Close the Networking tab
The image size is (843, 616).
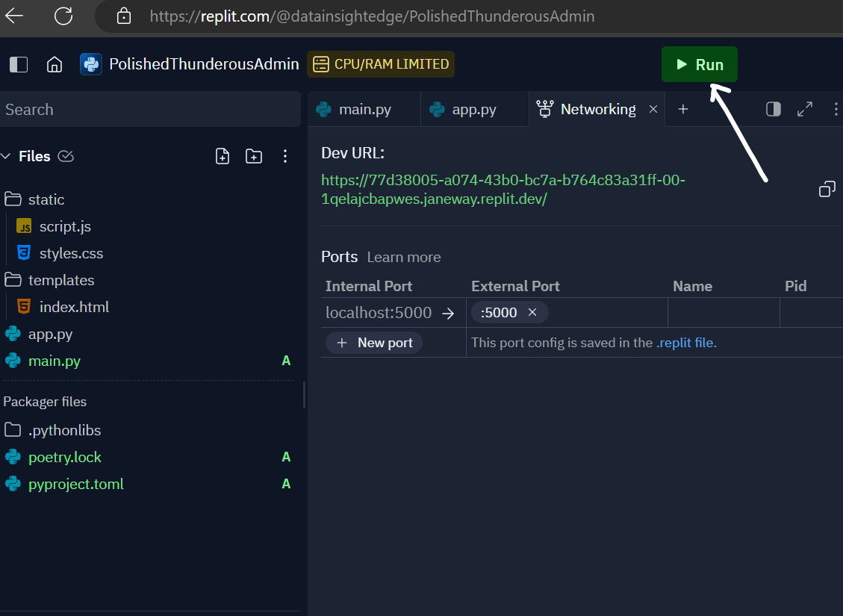click(x=653, y=109)
